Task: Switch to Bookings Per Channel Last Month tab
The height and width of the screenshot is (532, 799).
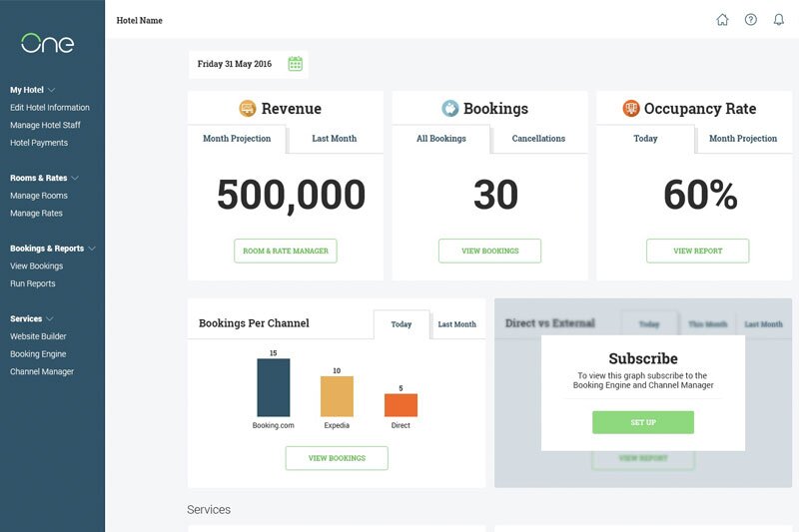Action: [457, 324]
